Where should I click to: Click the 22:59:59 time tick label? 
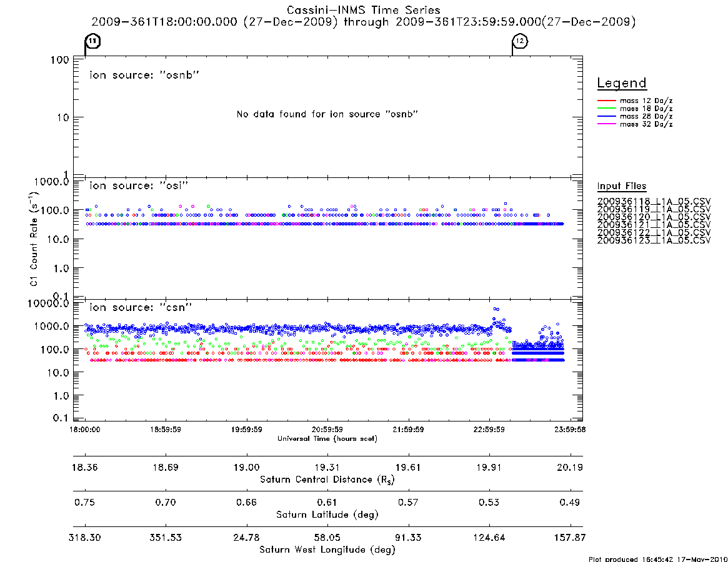(x=489, y=430)
